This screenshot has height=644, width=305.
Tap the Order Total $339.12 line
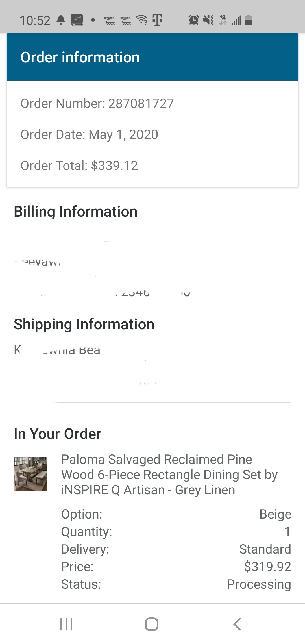[79, 166]
